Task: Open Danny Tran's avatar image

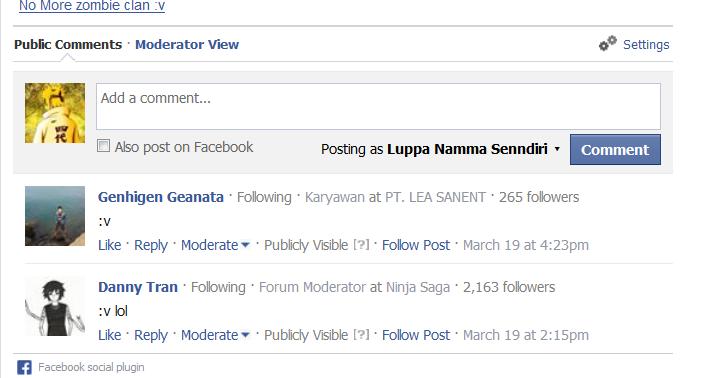Action: pyautogui.click(x=55, y=306)
